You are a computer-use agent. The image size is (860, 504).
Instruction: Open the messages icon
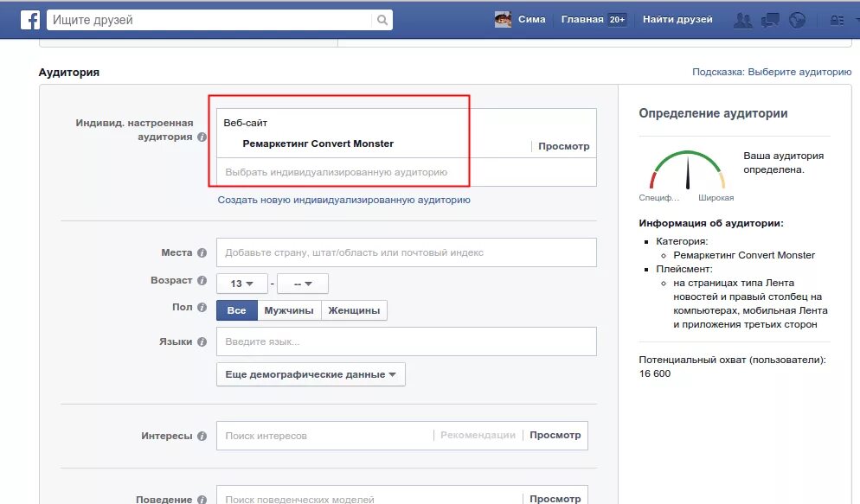coord(770,20)
